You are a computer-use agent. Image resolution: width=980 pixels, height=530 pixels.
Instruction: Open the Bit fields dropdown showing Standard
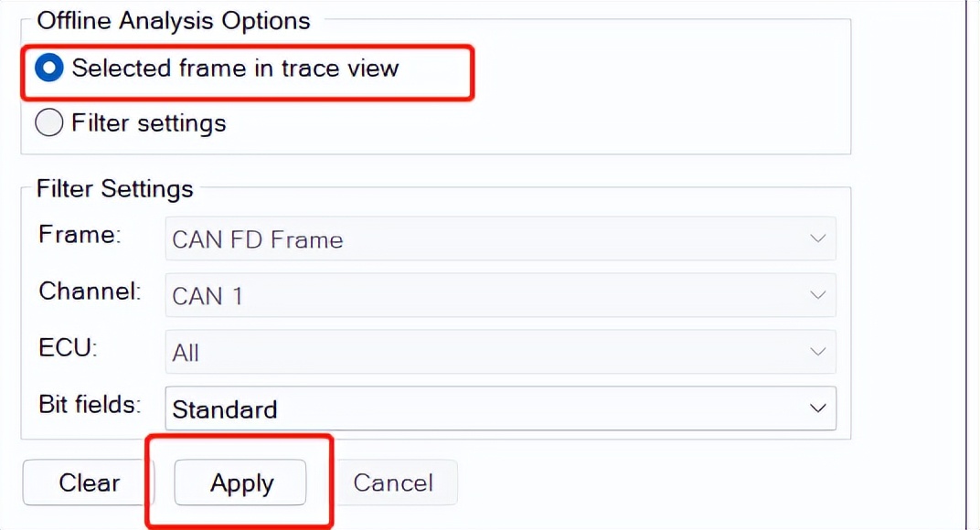[x=485, y=408]
